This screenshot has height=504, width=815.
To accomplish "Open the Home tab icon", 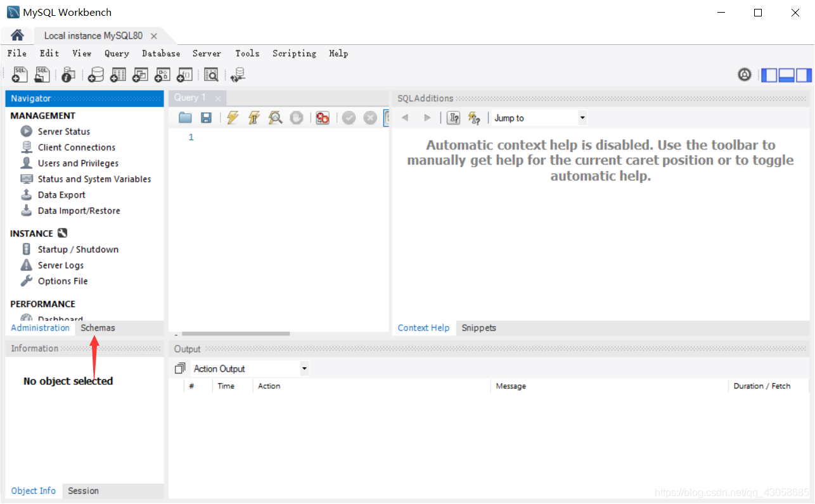I will 17,35.
